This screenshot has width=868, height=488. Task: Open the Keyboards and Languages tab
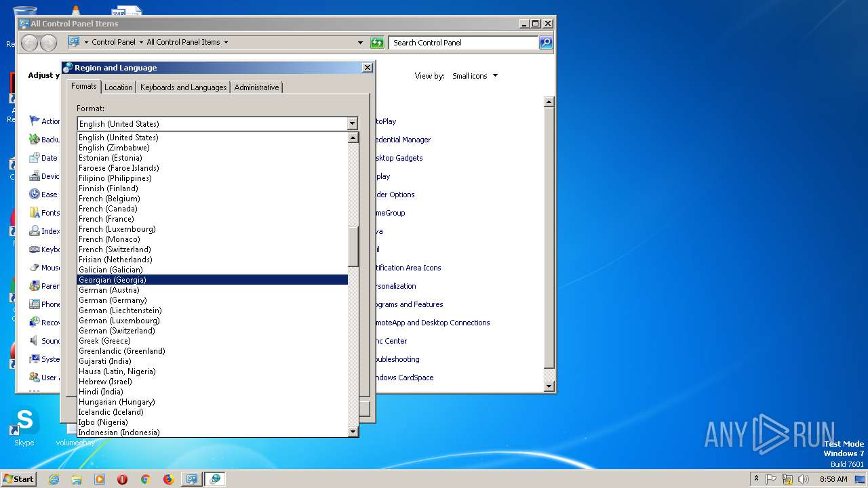coord(183,87)
